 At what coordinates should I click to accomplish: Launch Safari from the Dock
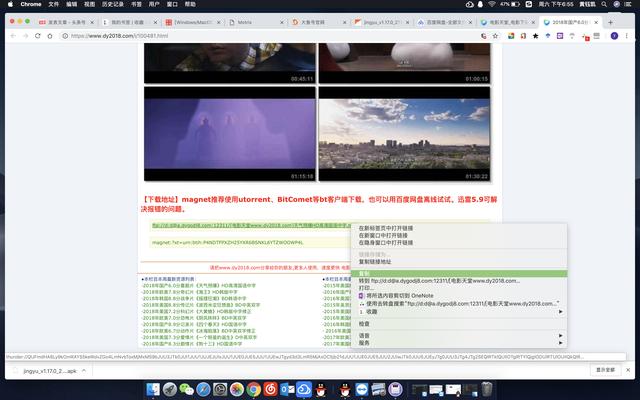coord(203,389)
